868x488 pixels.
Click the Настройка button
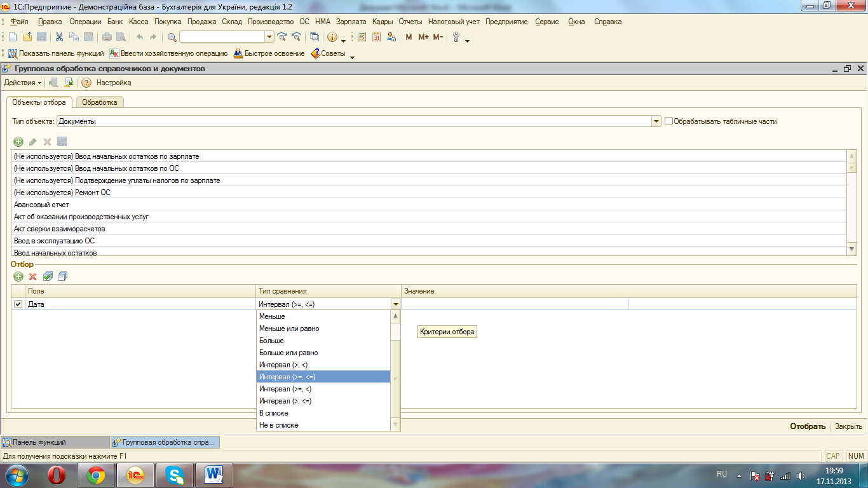click(x=114, y=83)
